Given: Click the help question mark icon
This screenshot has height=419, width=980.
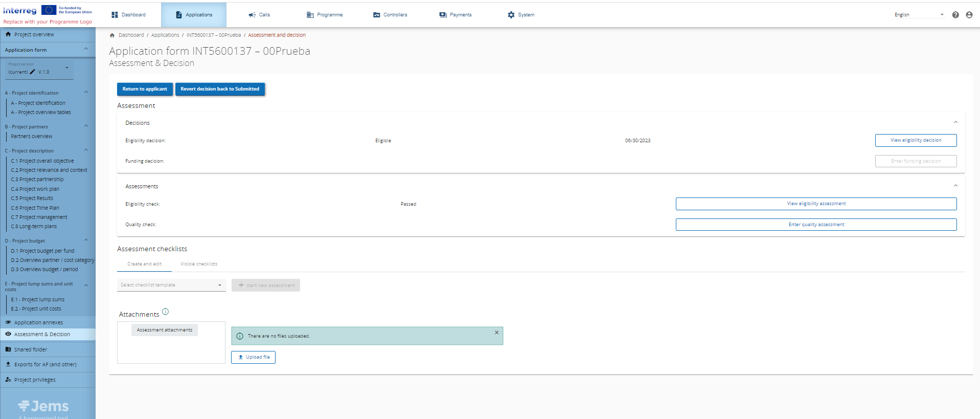Looking at the screenshot, I should [955, 15].
